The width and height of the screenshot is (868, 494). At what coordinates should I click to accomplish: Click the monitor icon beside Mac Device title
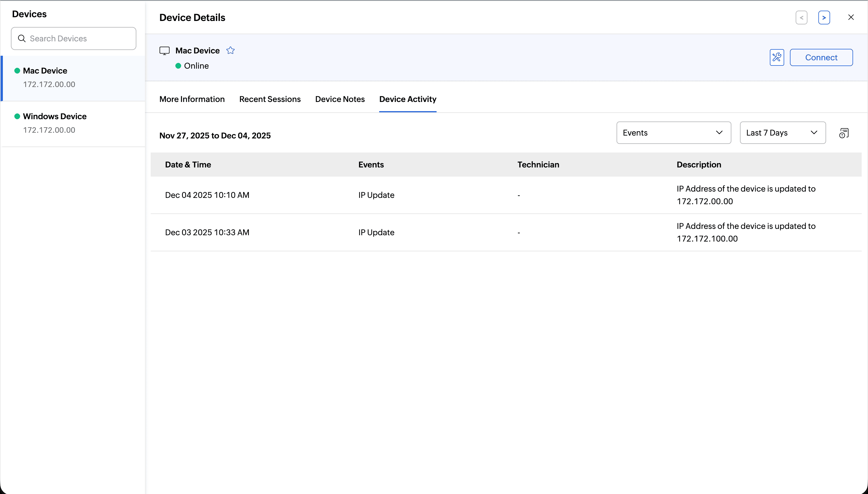click(164, 51)
